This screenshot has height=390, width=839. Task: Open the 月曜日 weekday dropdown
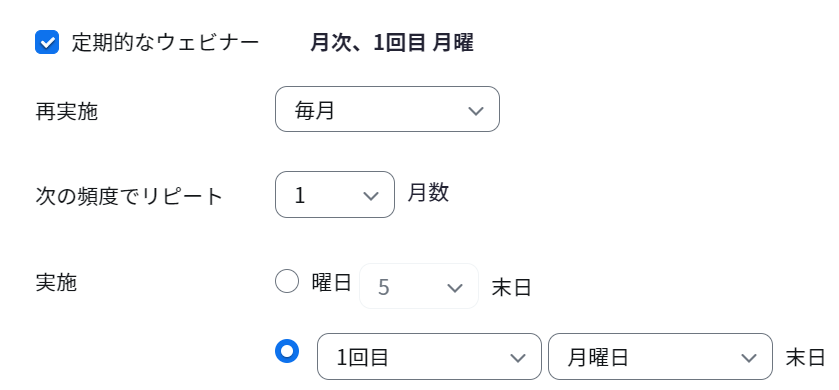[x=660, y=357]
